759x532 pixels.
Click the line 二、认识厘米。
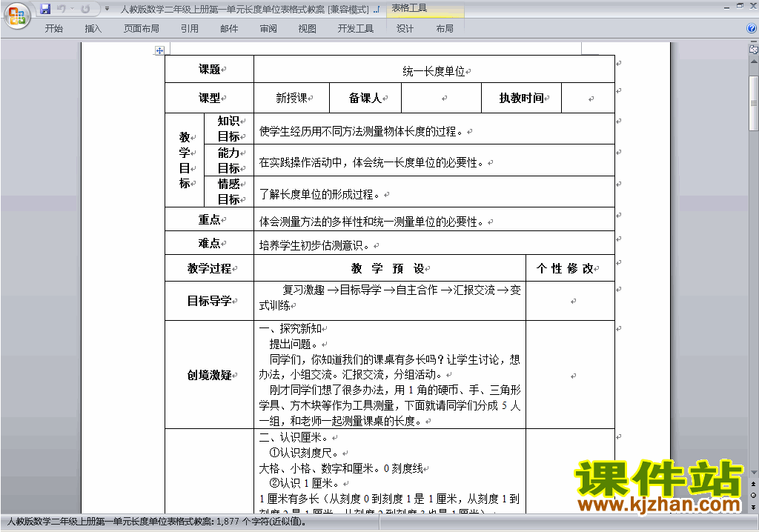point(295,438)
